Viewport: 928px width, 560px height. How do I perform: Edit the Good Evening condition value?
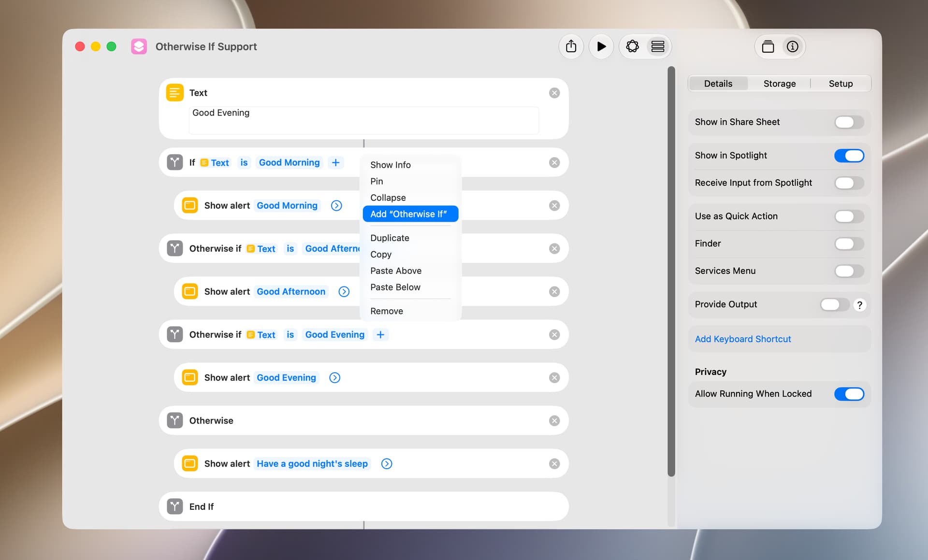[334, 334]
